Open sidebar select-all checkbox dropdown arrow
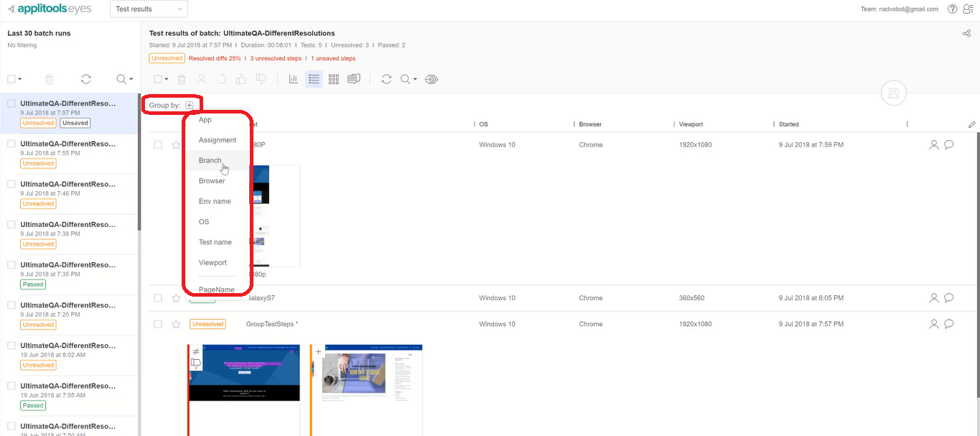The width and height of the screenshot is (980, 436). 20,80
